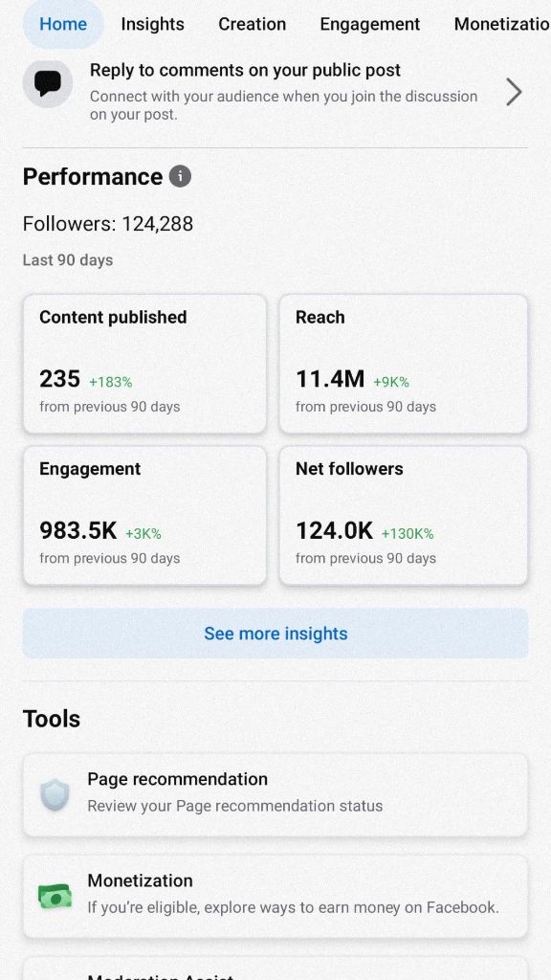Viewport: 551px width, 980px height.
Task: Switch to the Insights tab
Action: click(x=152, y=24)
